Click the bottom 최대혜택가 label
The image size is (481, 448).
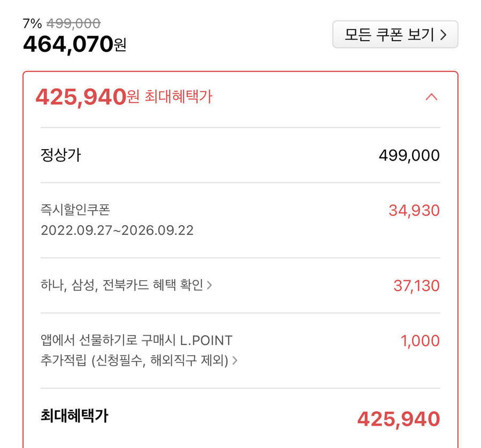pyautogui.click(x=72, y=417)
